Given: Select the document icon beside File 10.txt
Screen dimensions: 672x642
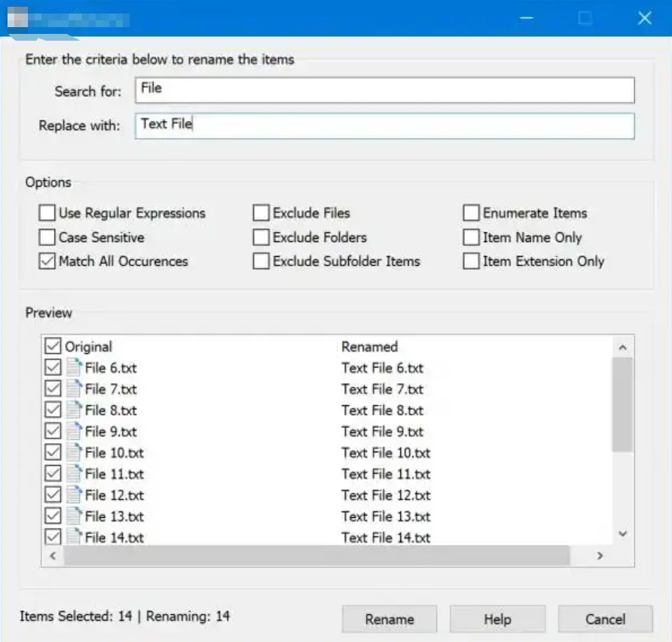Looking at the screenshot, I should point(74,453).
